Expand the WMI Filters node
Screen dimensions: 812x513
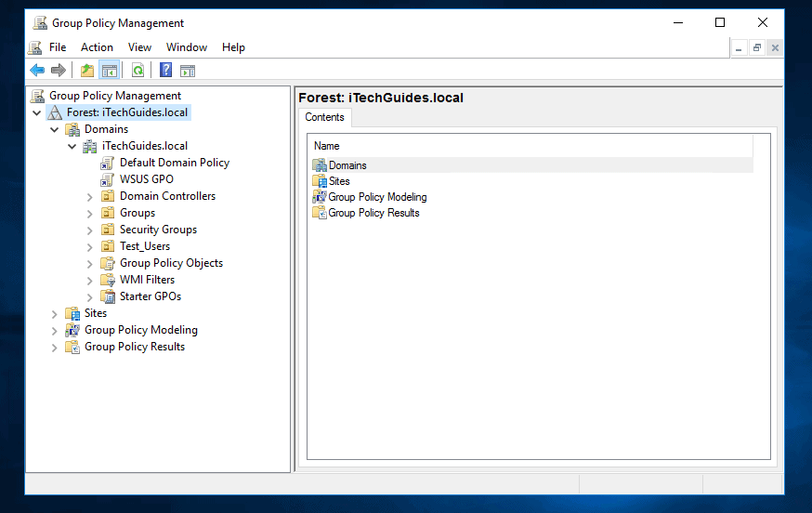(x=89, y=281)
